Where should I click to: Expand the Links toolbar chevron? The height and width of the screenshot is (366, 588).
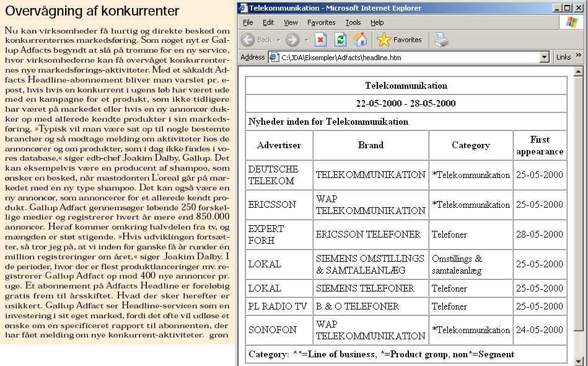[x=579, y=55]
